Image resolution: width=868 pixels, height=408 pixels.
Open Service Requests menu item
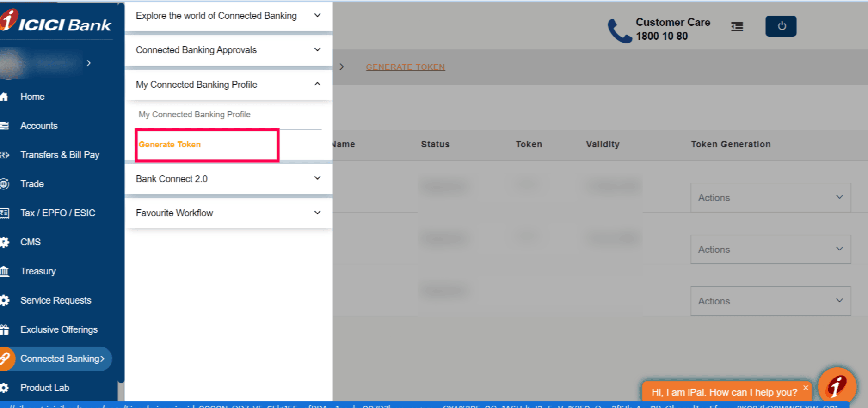pos(55,300)
